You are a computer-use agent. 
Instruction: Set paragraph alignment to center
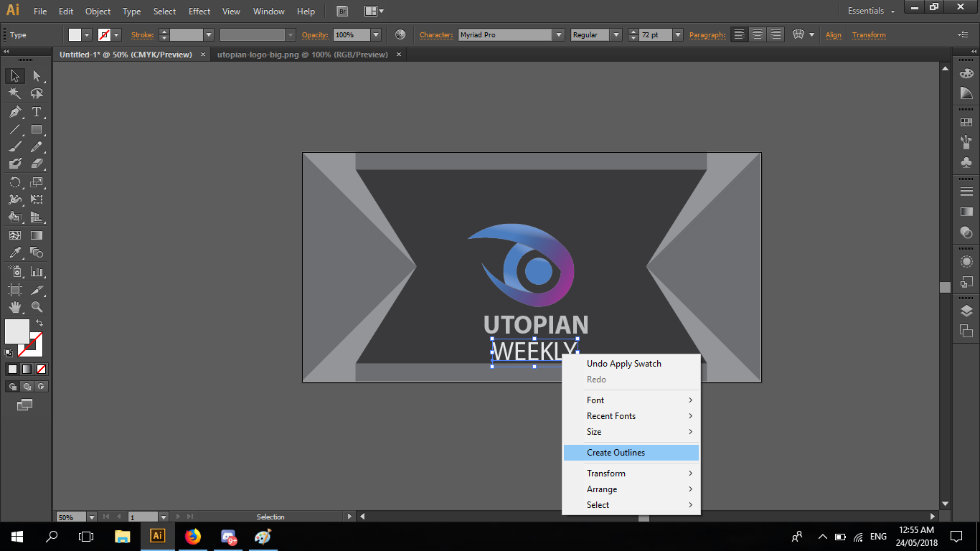757,34
